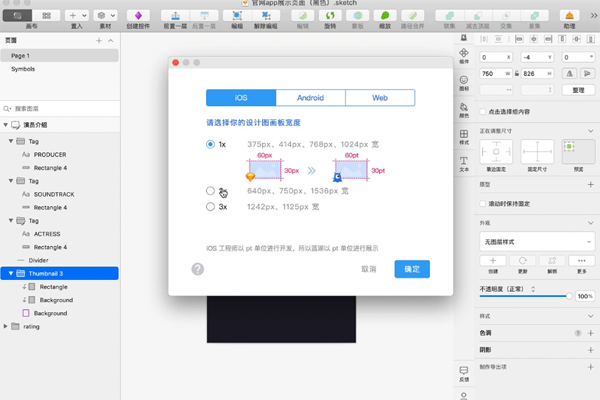Screen dimensions: 600x400
Task: Click the 编组 group toolbar icon
Action: pyautogui.click(x=237, y=16)
